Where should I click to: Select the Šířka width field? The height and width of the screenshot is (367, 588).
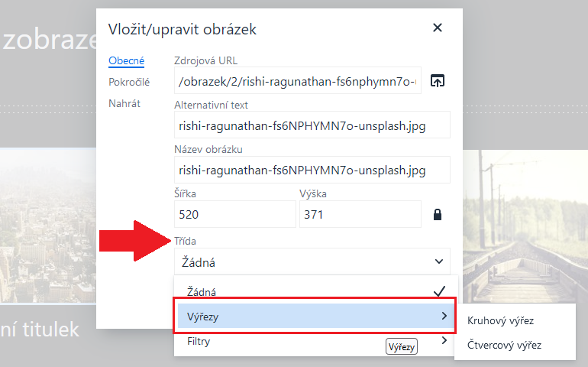pyautogui.click(x=234, y=215)
